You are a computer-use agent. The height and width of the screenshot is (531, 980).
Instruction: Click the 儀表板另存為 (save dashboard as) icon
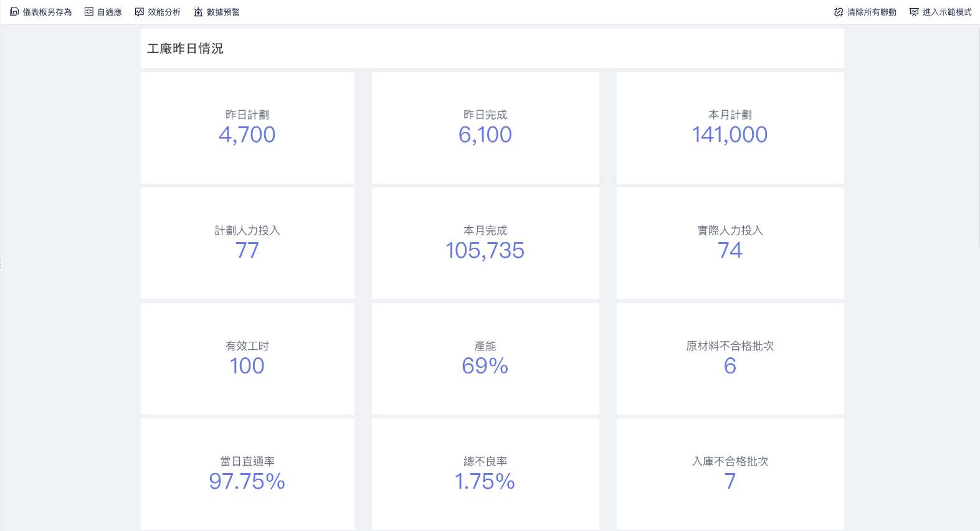(x=14, y=12)
